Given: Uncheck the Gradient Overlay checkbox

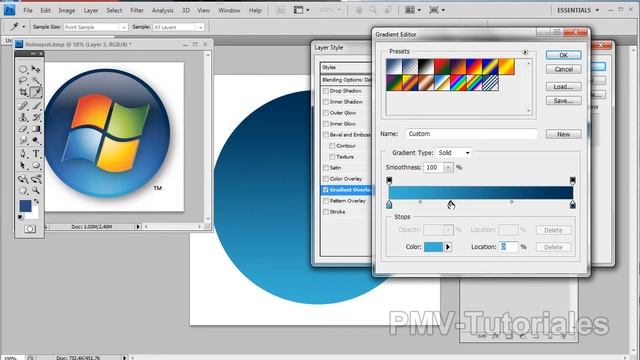Looking at the screenshot, I should [x=326, y=190].
